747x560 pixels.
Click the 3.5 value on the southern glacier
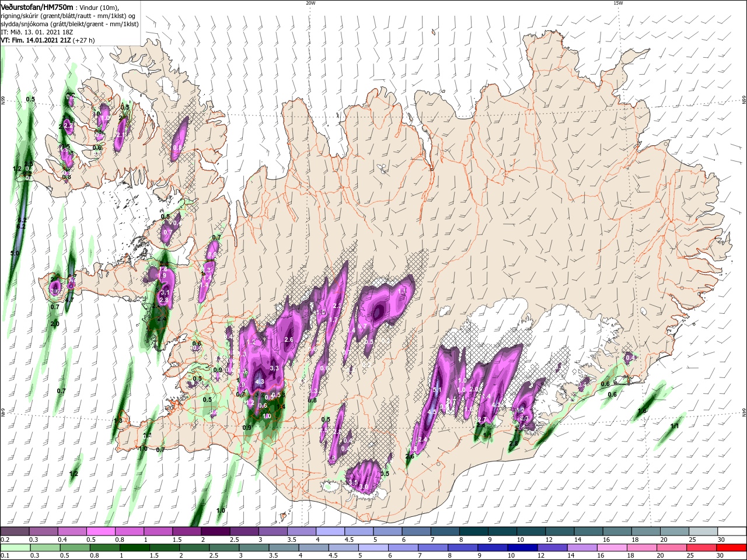pos(352,482)
